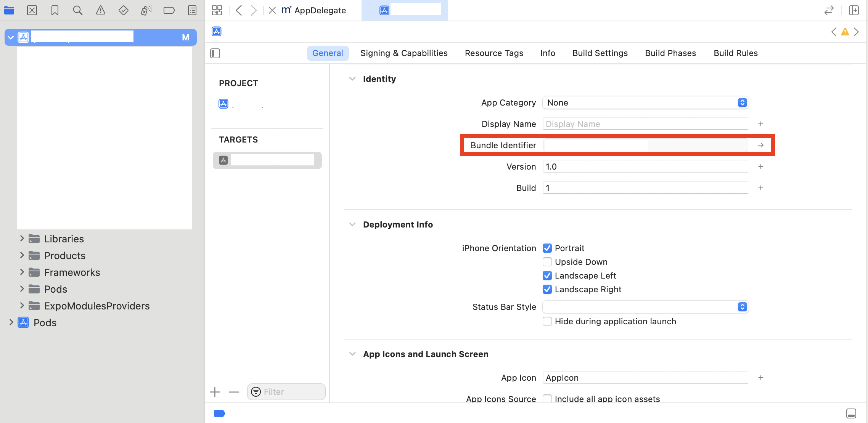Click the add target plus button
This screenshot has height=423, width=868.
pyautogui.click(x=215, y=392)
